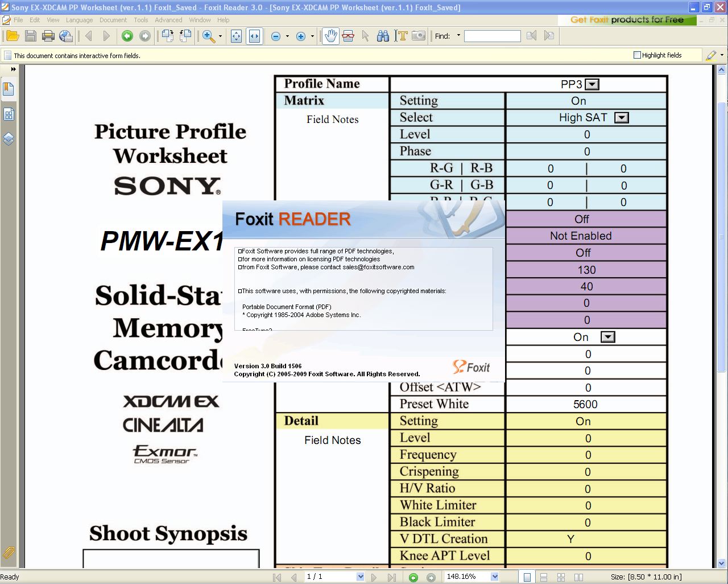Click the Open file folder icon
728x584 pixels.
tap(13, 36)
